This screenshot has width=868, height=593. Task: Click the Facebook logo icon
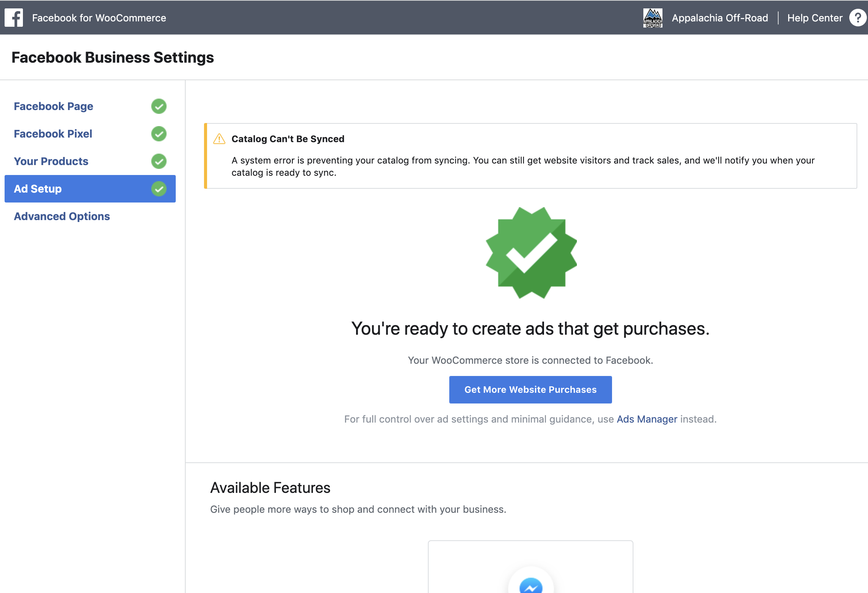[x=14, y=18]
